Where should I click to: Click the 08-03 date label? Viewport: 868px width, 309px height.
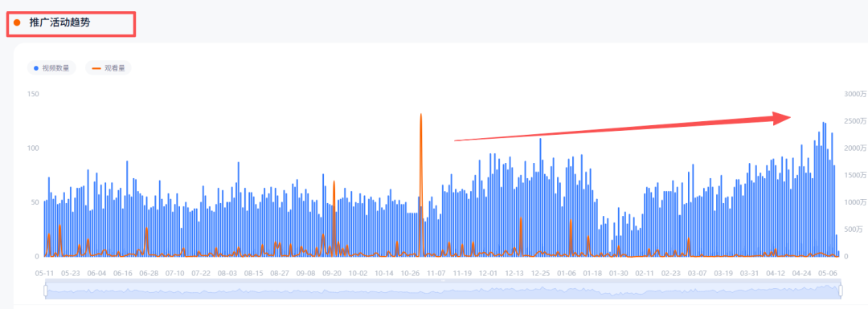pyautogui.click(x=227, y=273)
